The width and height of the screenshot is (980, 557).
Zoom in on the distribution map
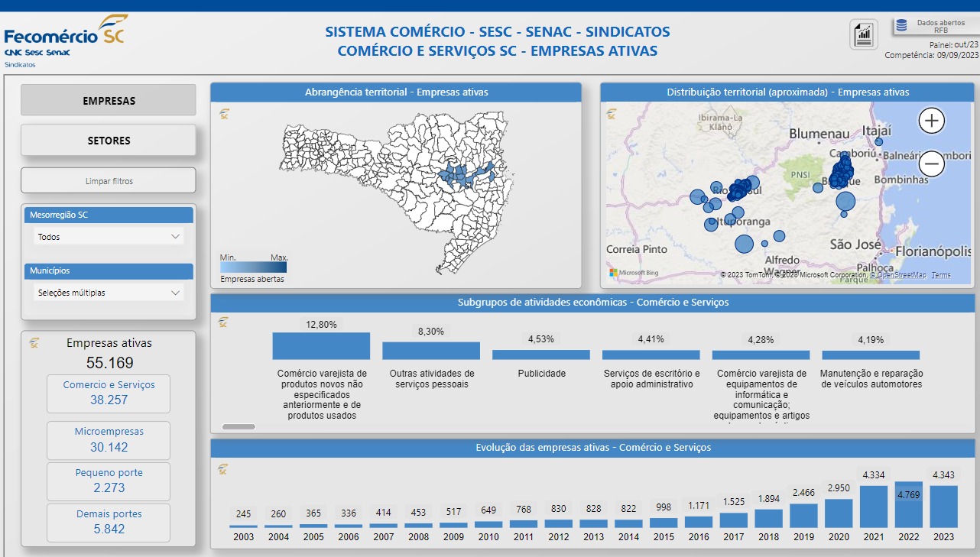pyautogui.click(x=931, y=121)
